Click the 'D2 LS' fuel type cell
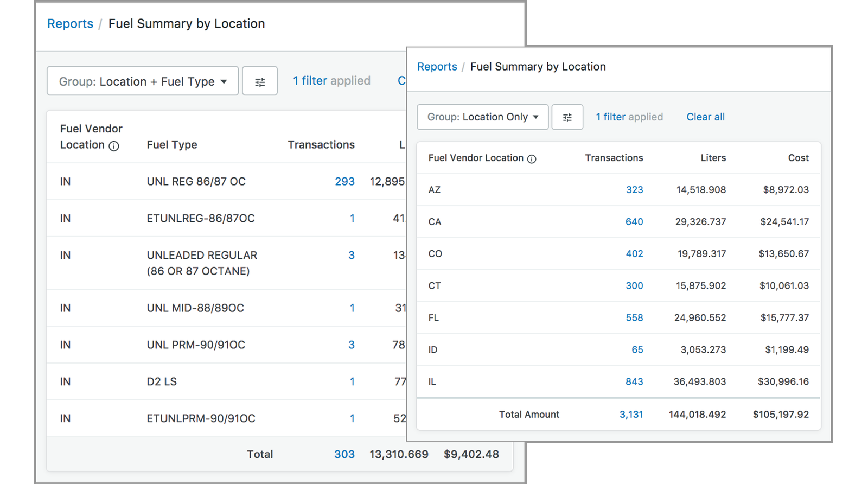 click(162, 382)
